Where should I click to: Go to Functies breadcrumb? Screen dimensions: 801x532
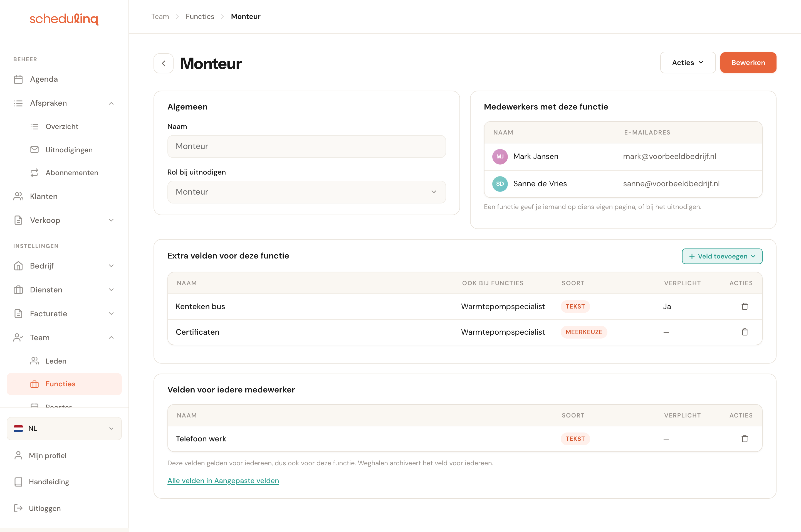point(200,16)
